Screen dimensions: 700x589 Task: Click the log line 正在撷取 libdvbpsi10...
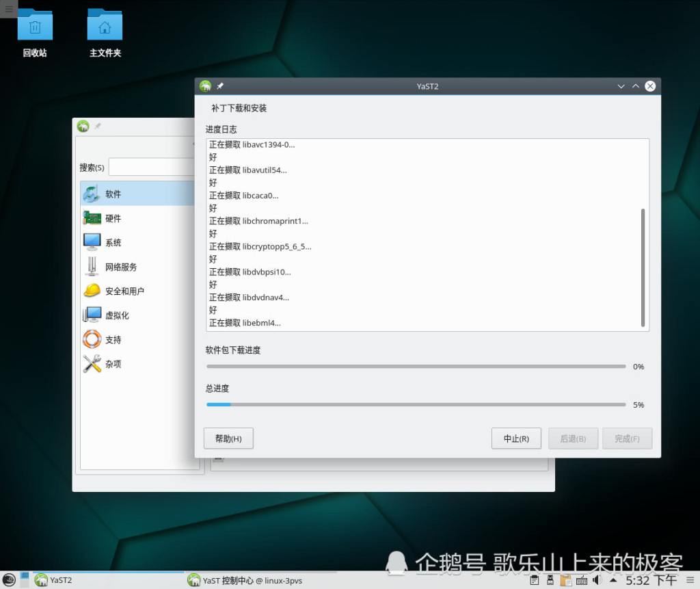pos(250,272)
